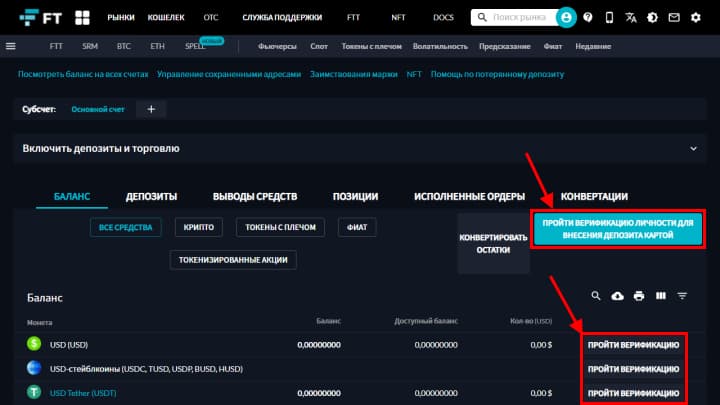Screen dimensions: 720x405
Task: Click the print icon above balance table
Action: pyautogui.click(x=638, y=296)
